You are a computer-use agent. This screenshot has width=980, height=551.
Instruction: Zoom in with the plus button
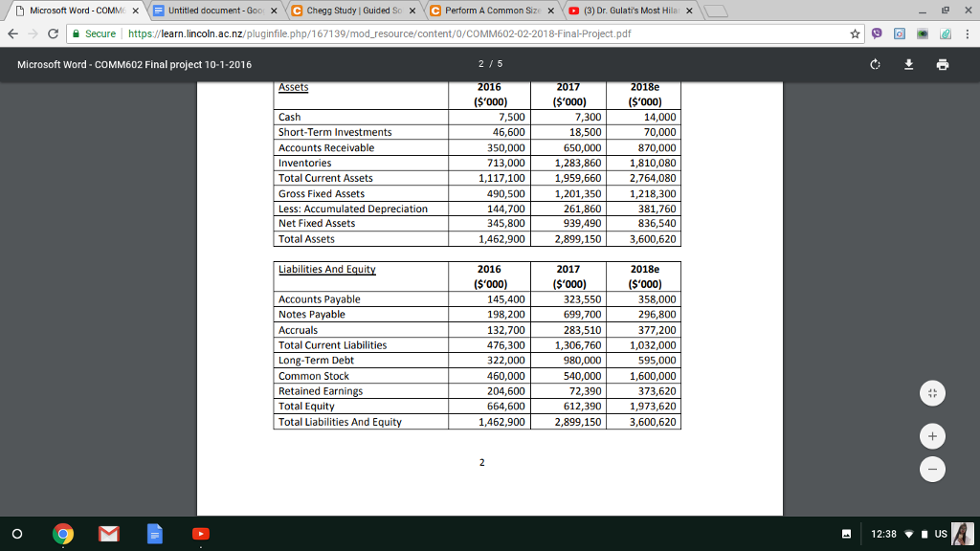click(932, 435)
